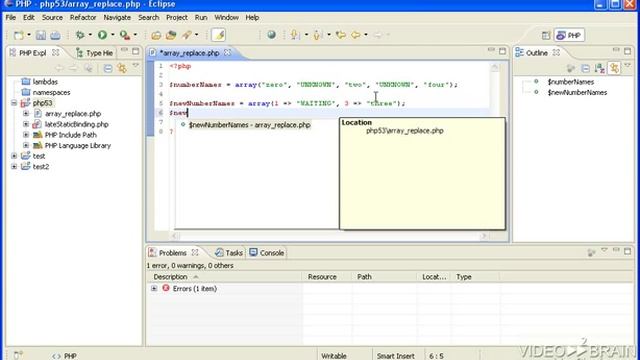
Task: Click the globe web browser icon
Action: click(271, 35)
